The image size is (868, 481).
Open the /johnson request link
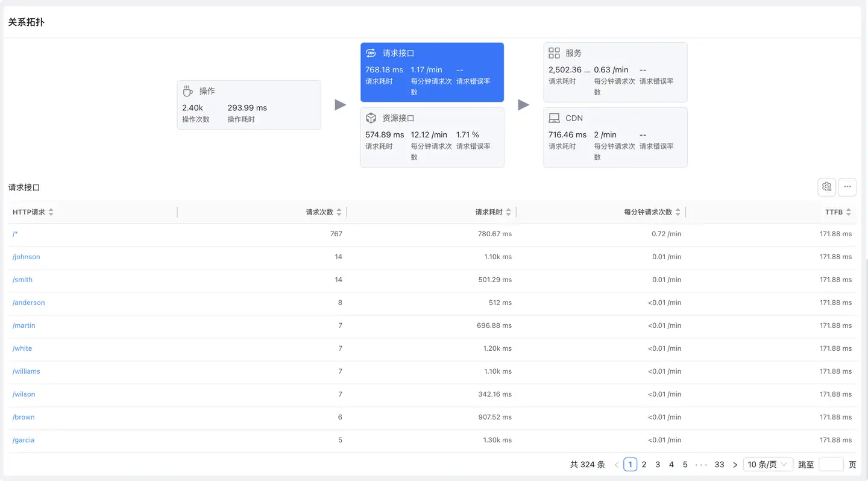click(x=27, y=257)
